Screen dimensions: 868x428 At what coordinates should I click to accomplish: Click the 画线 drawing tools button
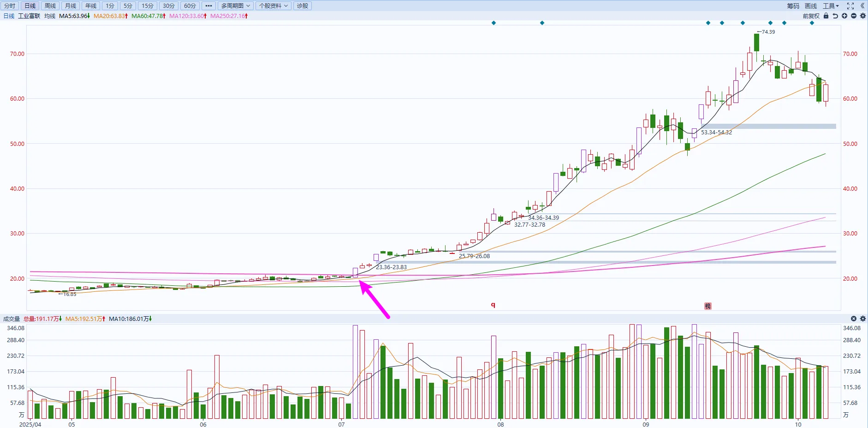click(811, 6)
